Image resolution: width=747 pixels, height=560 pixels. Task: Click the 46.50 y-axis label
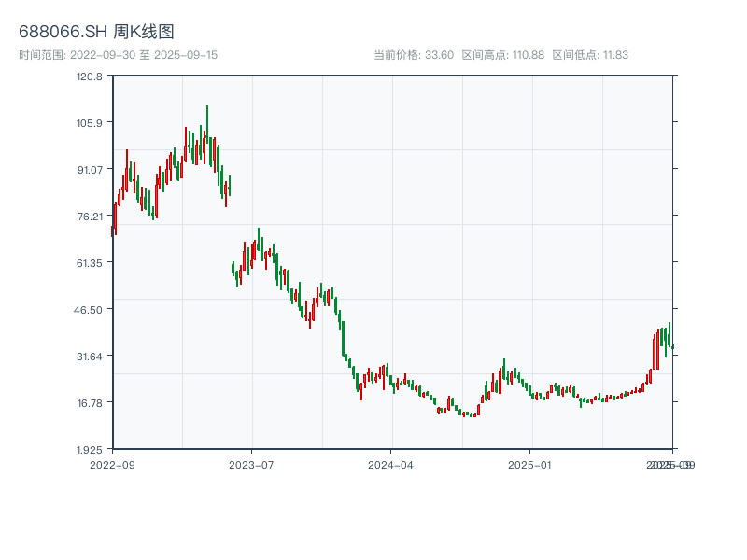[x=90, y=310]
